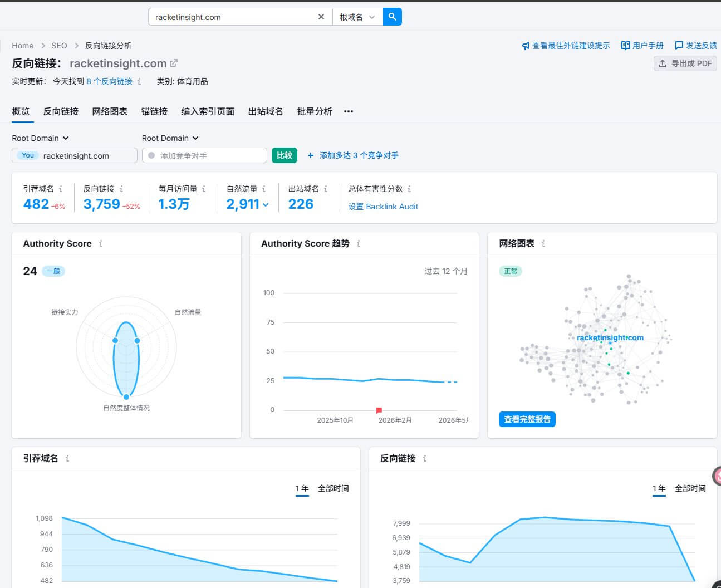Show info for 网络图表 card
The image size is (721, 588).
coord(543,243)
